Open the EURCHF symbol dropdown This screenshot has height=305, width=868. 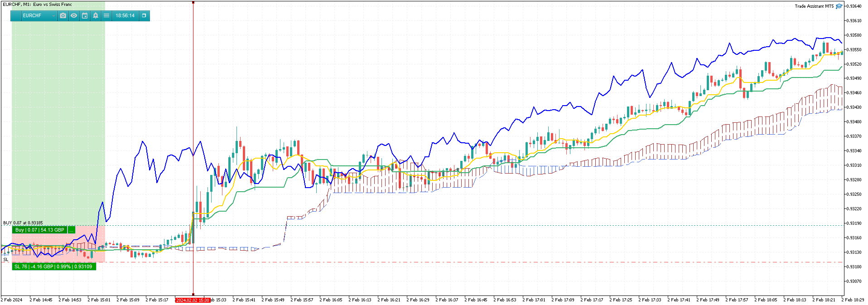[x=39, y=15]
